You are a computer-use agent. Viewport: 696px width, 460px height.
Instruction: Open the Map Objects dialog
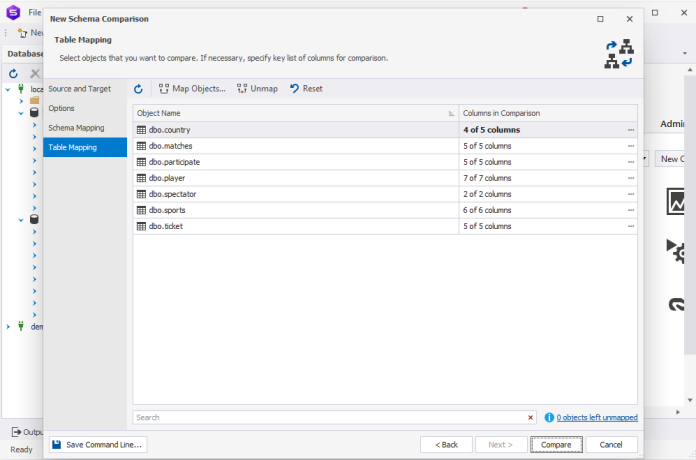pyautogui.click(x=192, y=89)
